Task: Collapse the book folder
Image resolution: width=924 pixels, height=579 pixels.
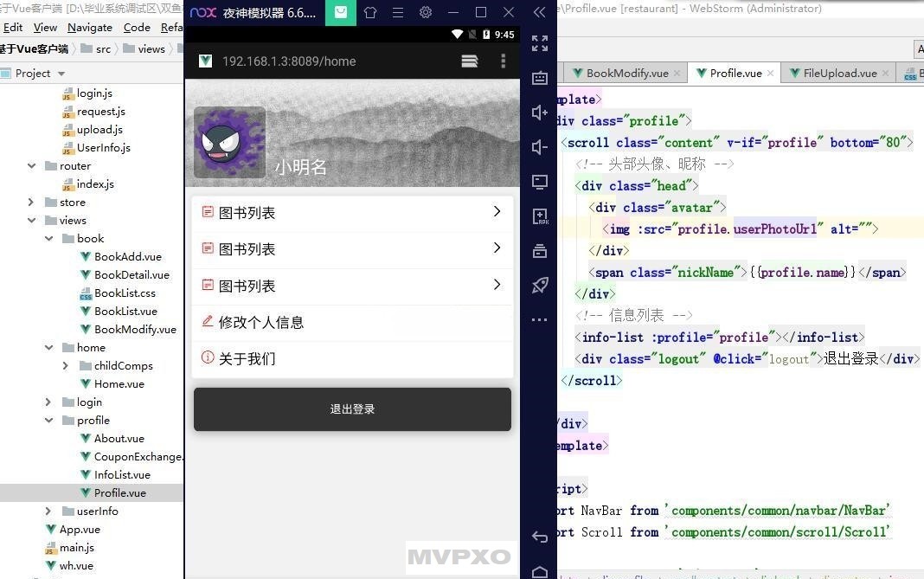Action: 49,239
